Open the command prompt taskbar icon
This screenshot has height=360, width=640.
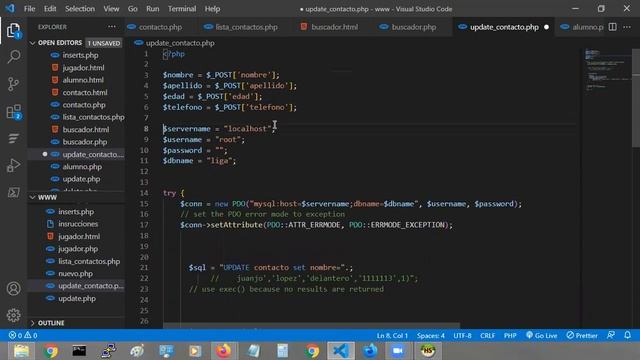pyautogui.click(x=79, y=351)
